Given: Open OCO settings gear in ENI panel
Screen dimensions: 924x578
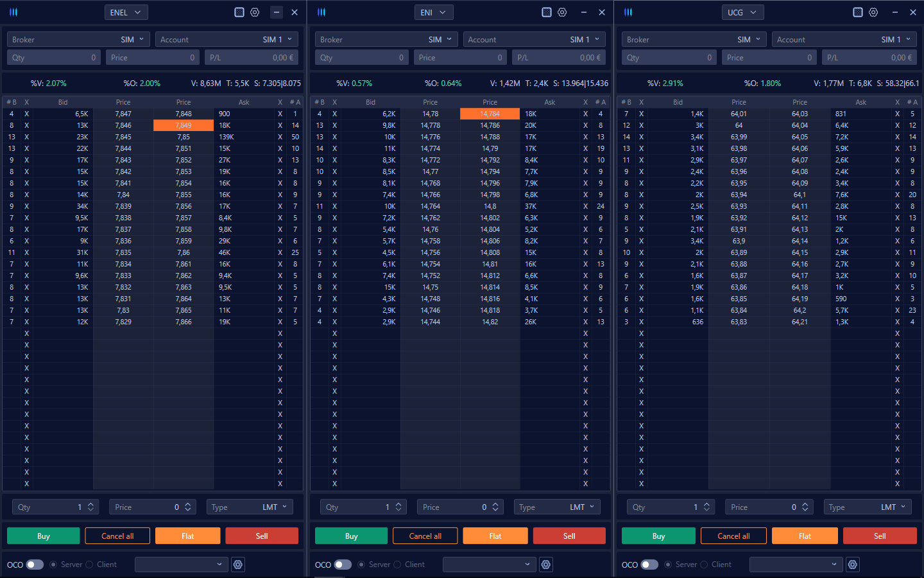Looking at the screenshot, I should pyautogui.click(x=546, y=565).
